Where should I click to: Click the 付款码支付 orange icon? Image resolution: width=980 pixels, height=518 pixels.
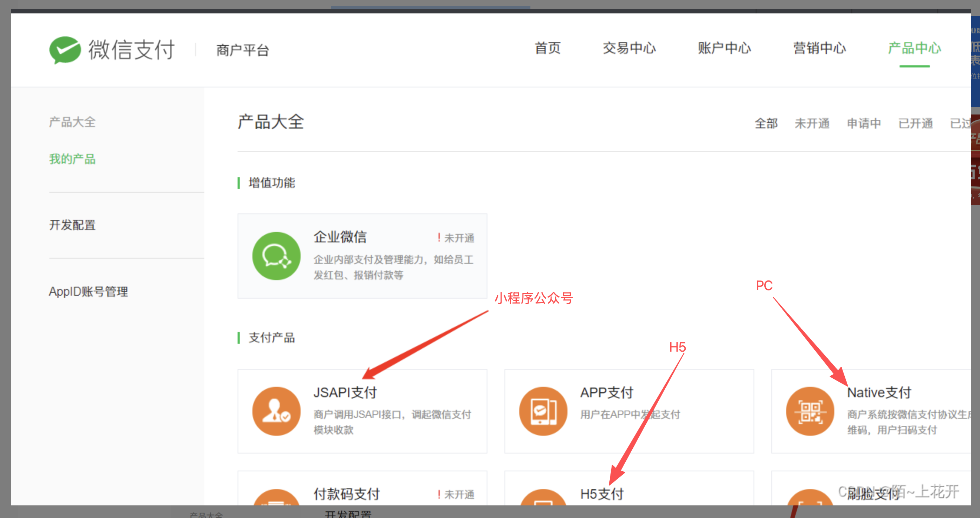pyautogui.click(x=276, y=498)
